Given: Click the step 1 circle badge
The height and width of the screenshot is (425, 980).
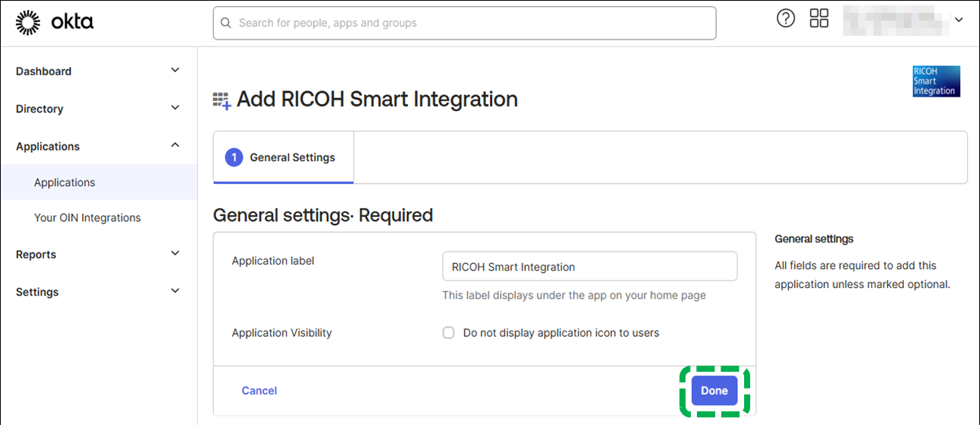Looking at the screenshot, I should pyautogui.click(x=234, y=157).
